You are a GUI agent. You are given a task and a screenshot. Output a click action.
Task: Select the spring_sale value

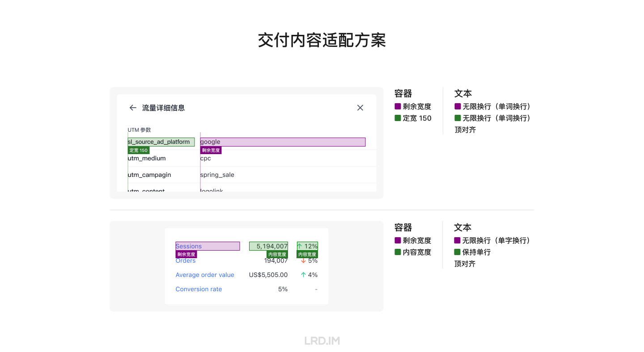pyautogui.click(x=217, y=175)
